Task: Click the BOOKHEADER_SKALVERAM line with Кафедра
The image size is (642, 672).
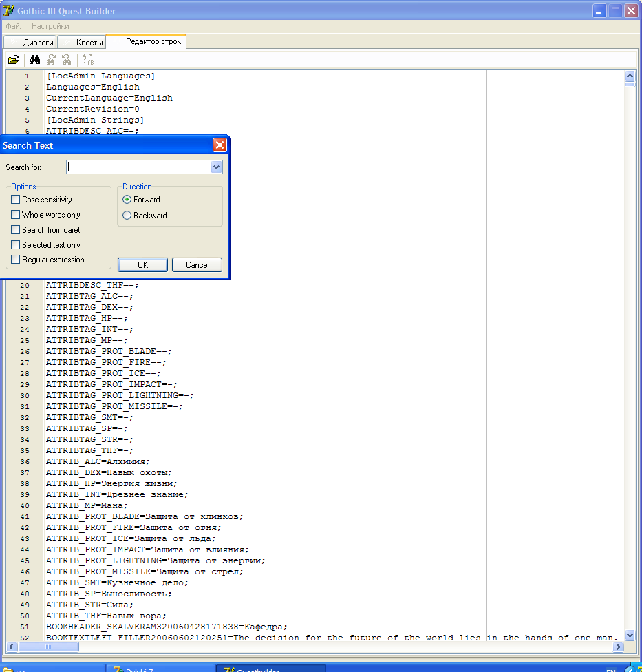Action: point(167,627)
